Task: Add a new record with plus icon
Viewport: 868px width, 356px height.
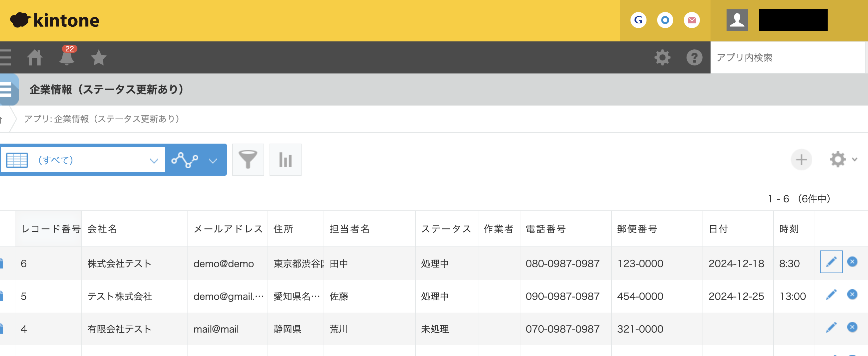Action: coord(801,160)
